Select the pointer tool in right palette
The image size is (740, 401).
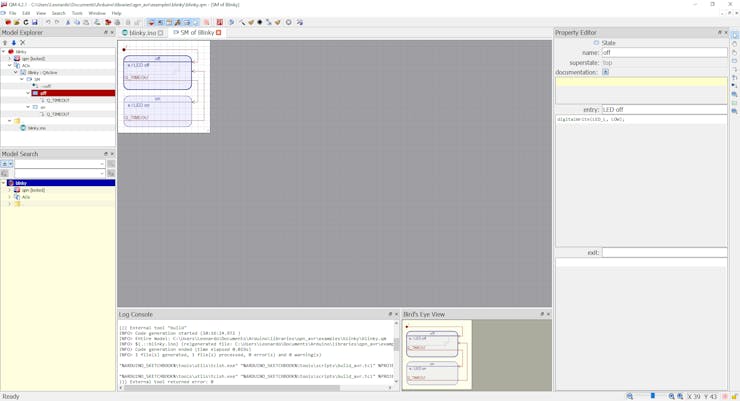[x=734, y=36]
